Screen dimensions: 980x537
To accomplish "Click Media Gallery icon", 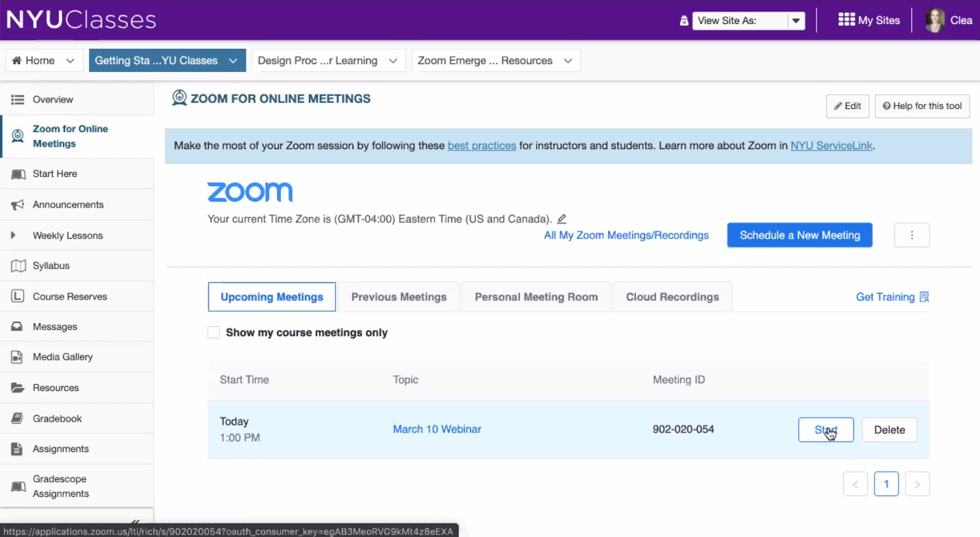I will (x=18, y=357).
